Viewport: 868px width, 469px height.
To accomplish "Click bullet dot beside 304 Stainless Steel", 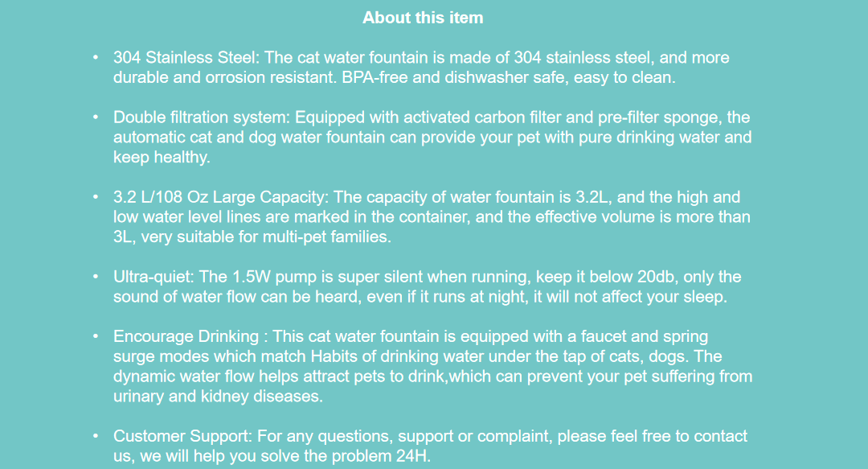I will coord(96,57).
